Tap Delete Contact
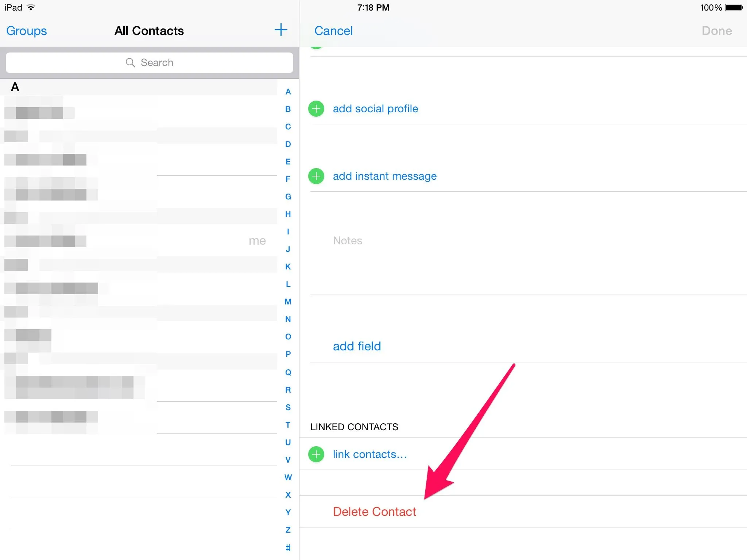This screenshot has width=747, height=560. (374, 512)
